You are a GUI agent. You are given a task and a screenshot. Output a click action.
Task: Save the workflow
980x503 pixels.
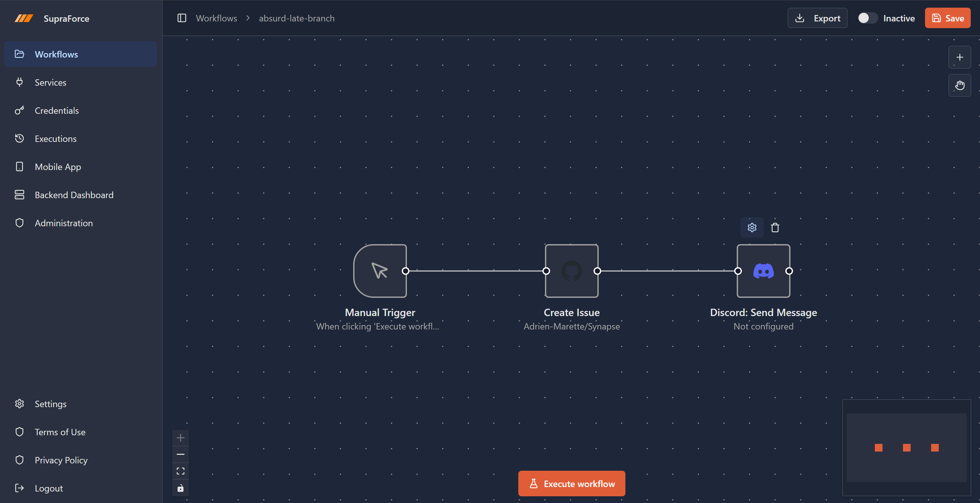(x=947, y=18)
